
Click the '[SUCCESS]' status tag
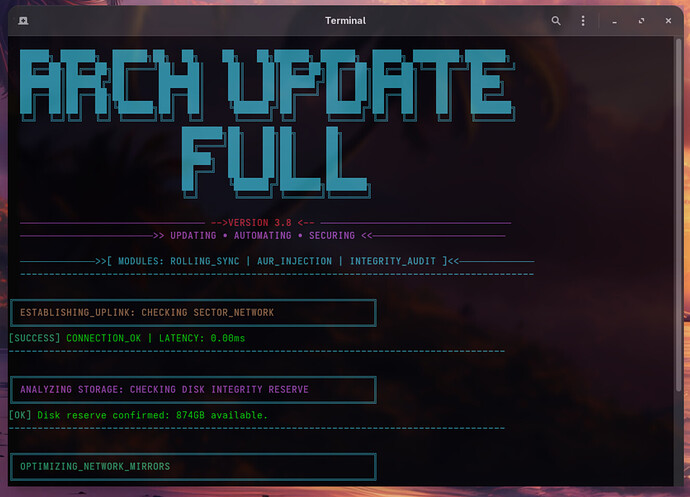(x=34, y=338)
